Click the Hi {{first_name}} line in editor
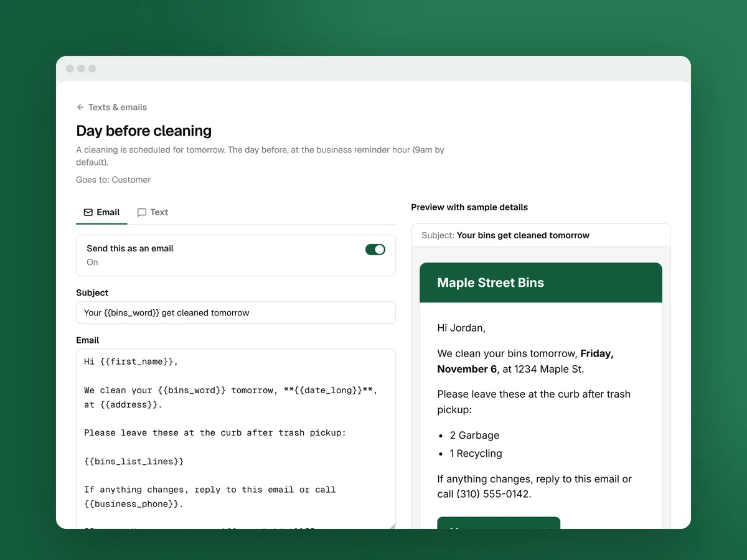The height and width of the screenshot is (560, 747). (x=131, y=362)
